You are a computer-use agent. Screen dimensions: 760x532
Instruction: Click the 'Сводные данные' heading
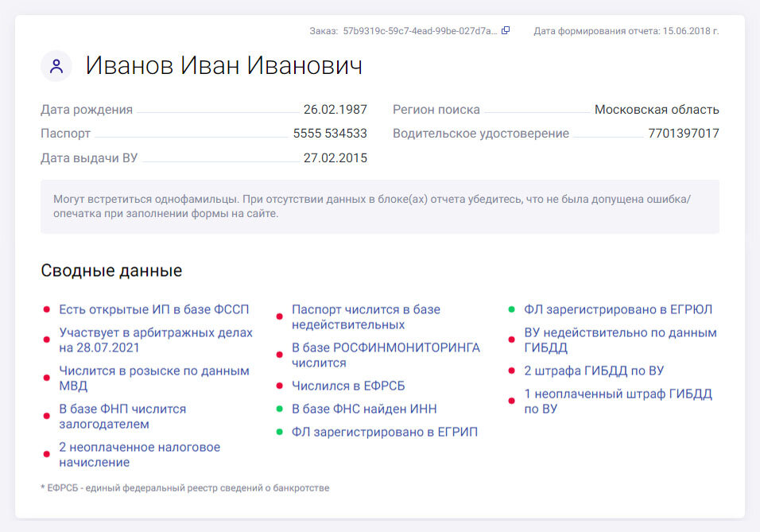[111, 270]
